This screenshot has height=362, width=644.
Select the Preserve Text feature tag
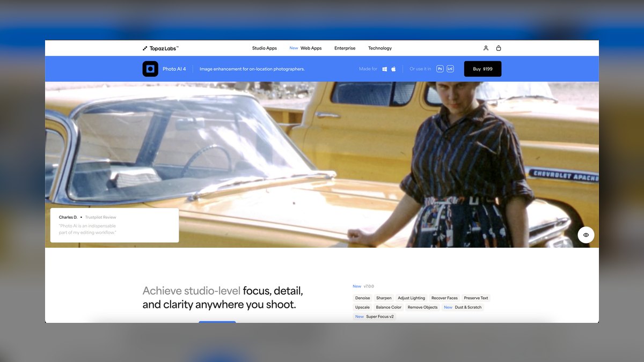click(476, 298)
